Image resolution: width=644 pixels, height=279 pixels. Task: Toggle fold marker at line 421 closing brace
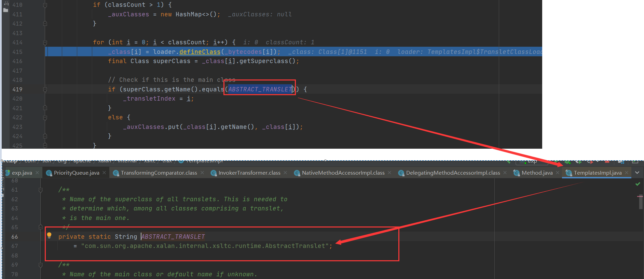[x=45, y=108]
